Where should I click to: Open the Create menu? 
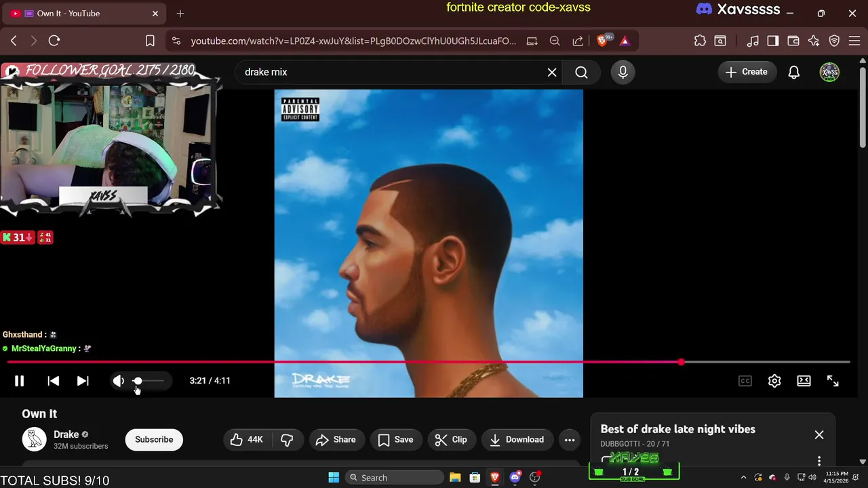747,72
